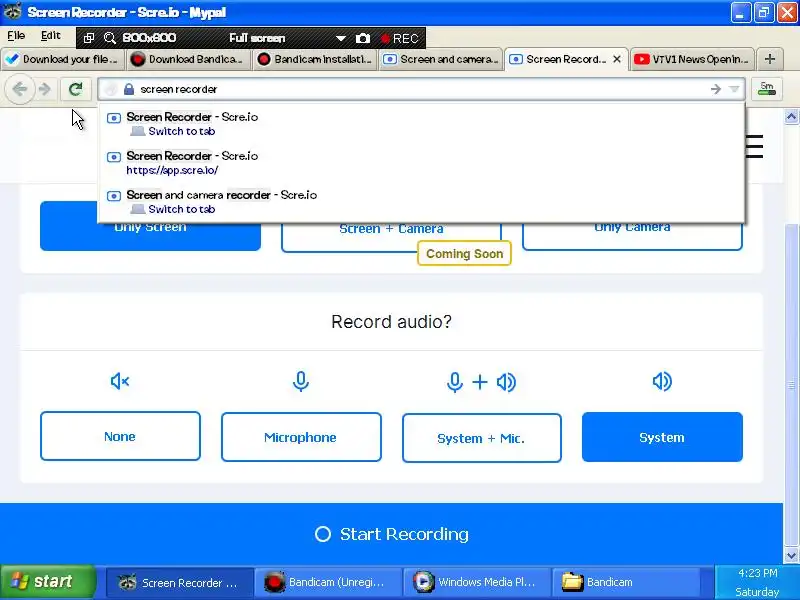Click the address bar text field
This screenshot has width=800, height=600.
421,89
